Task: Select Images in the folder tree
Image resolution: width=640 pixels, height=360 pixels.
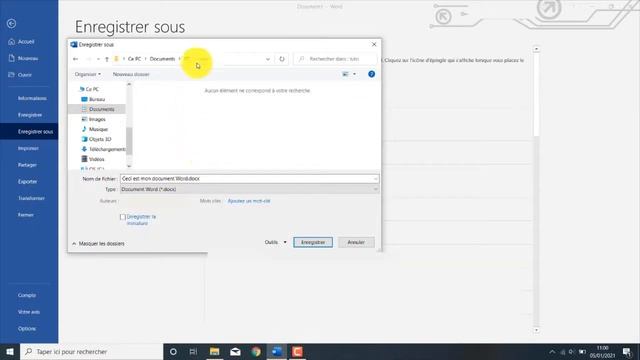Action: (x=97, y=119)
